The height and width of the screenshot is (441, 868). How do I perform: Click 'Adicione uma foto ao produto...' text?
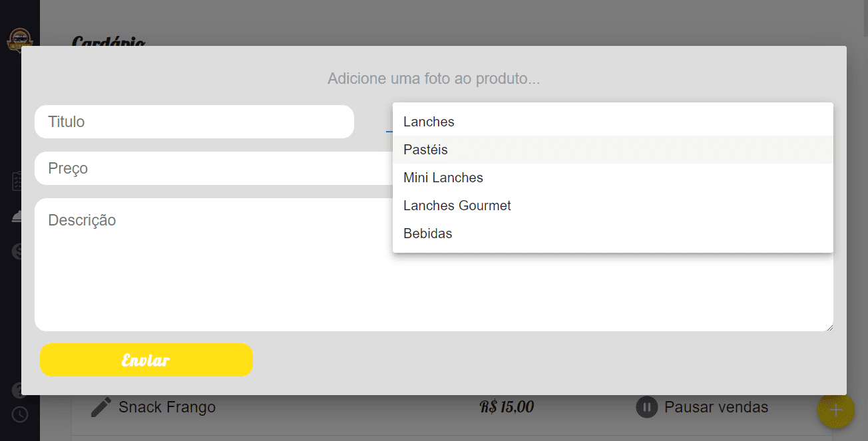tap(433, 79)
